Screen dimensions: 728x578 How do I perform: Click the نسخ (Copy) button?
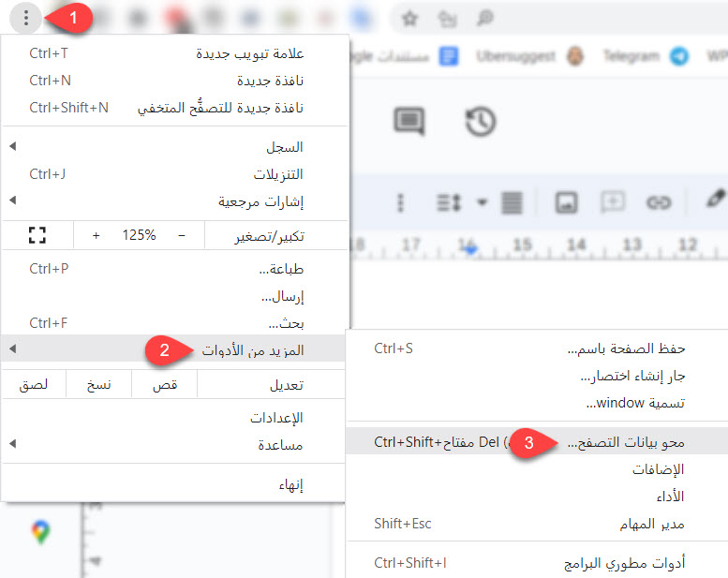pyautogui.click(x=99, y=384)
